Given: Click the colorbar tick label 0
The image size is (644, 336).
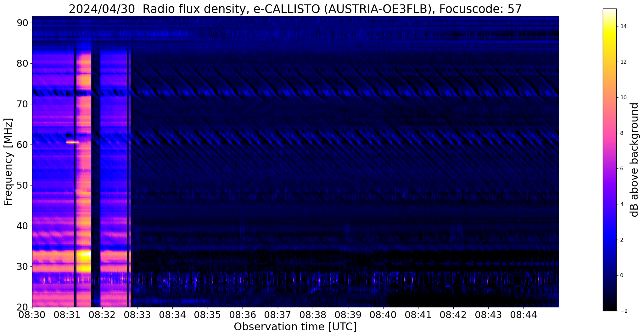Looking at the screenshot, I should tap(621, 276).
